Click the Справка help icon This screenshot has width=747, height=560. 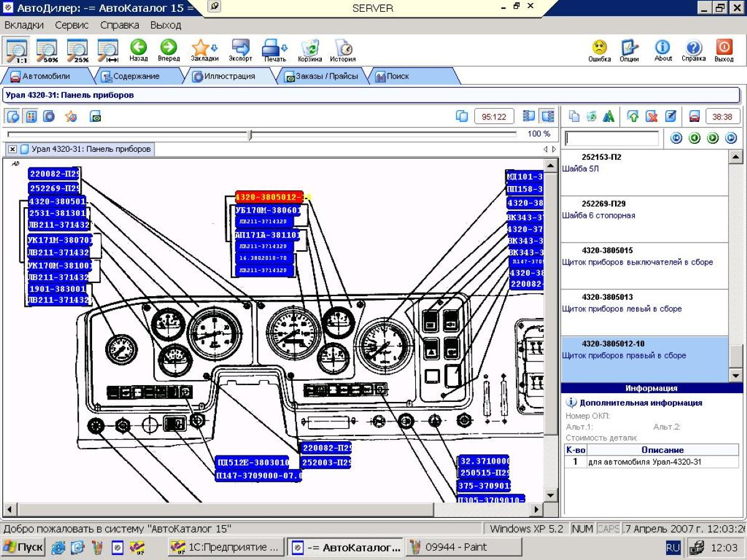[x=693, y=50]
